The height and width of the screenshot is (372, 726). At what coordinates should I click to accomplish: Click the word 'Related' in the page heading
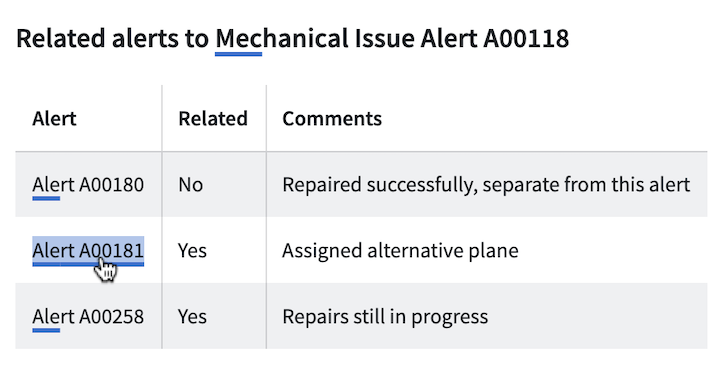tap(61, 39)
